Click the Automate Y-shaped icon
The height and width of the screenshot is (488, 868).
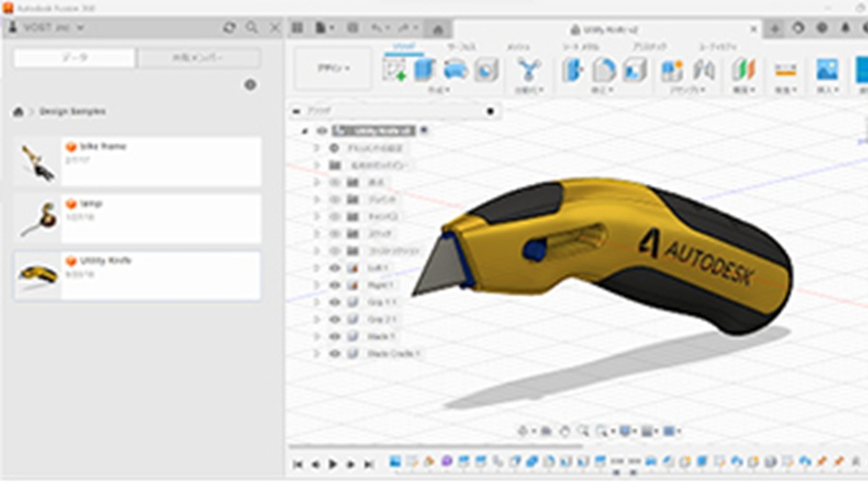pyautogui.click(x=529, y=70)
